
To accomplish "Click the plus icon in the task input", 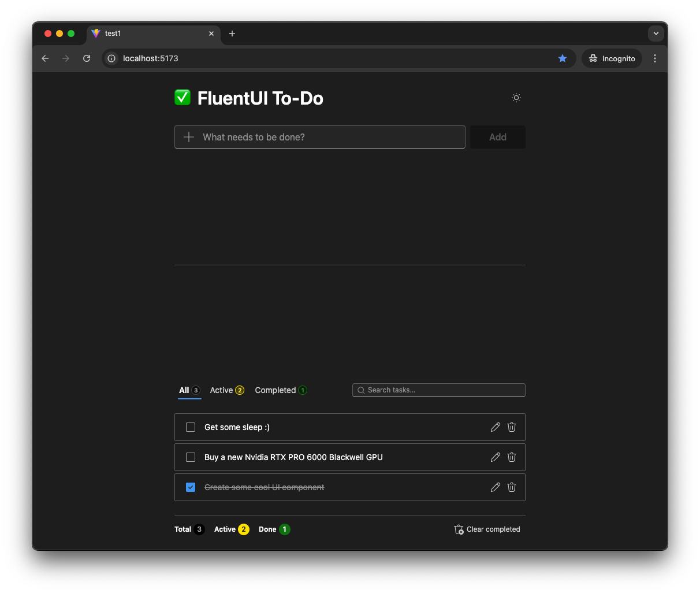I will (x=189, y=137).
